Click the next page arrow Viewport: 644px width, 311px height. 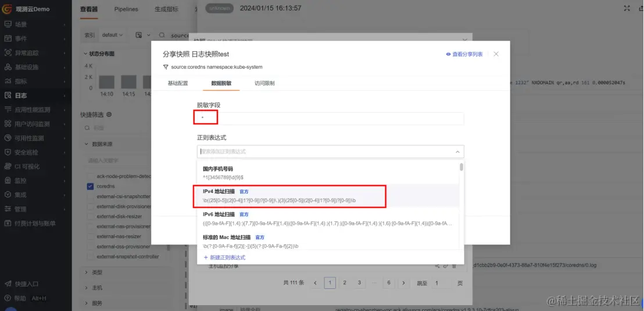pos(403,283)
